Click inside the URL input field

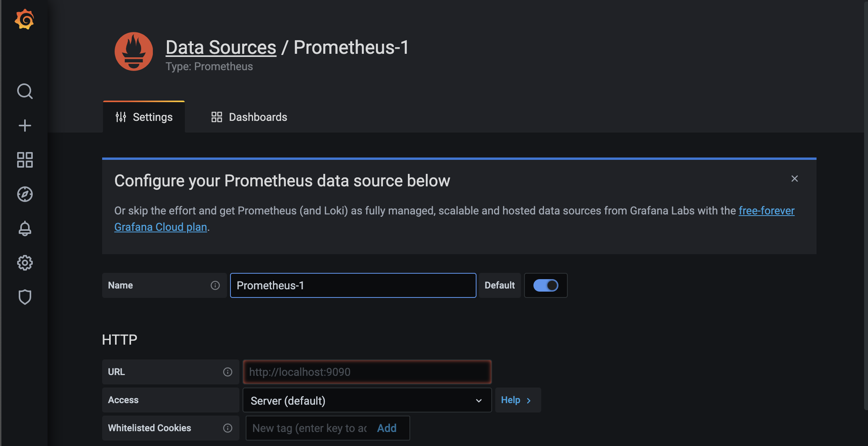coord(367,372)
